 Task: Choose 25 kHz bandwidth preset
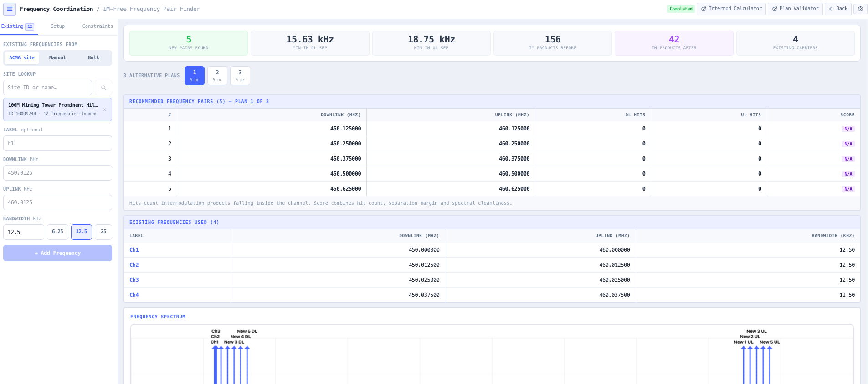tap(103, 232)
